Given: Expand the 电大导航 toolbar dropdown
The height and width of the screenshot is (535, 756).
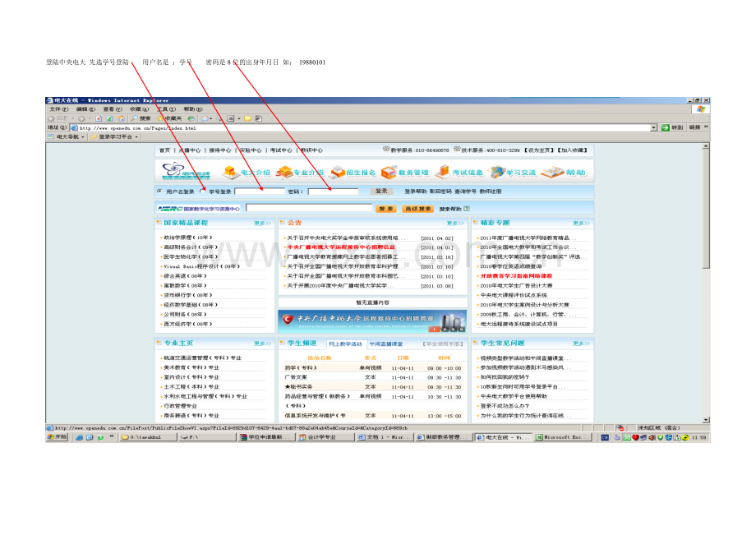Looking at the screenshot, I should [82, 137].
